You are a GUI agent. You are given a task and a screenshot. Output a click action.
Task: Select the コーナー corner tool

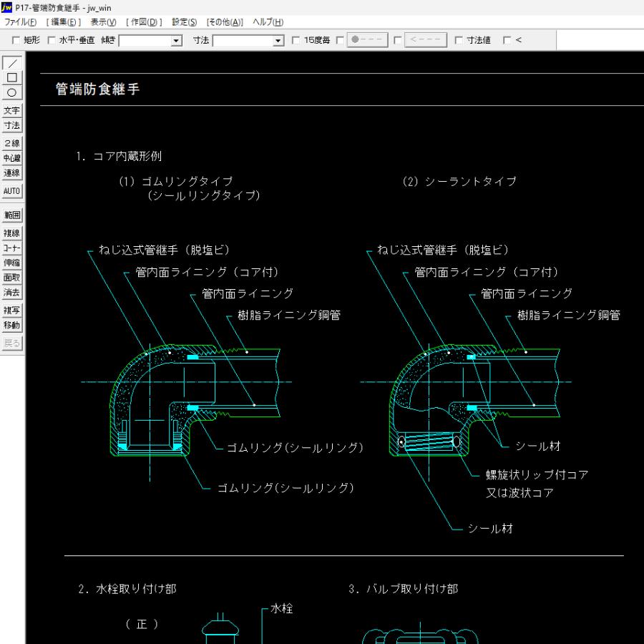12,248
